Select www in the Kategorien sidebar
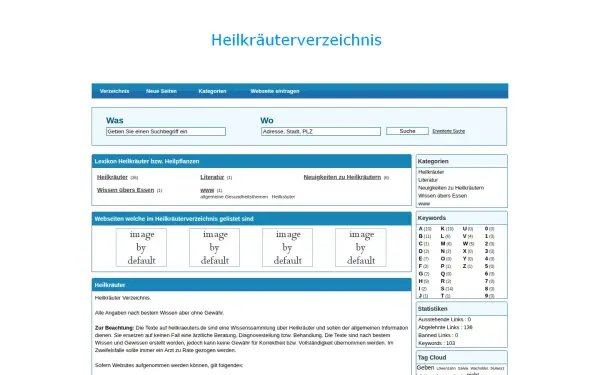This screenshot has height=375, width=600. [424, 204]
